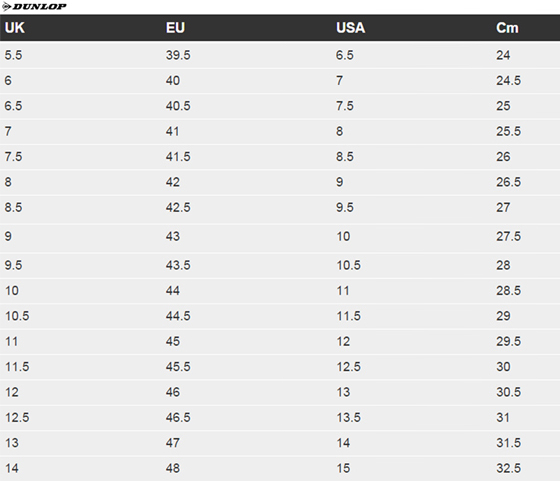Image resolution: width=560 pixels, height=481 pixels.
Task: Click the 25.5 cm cell
Action: [x=508, y=131]
